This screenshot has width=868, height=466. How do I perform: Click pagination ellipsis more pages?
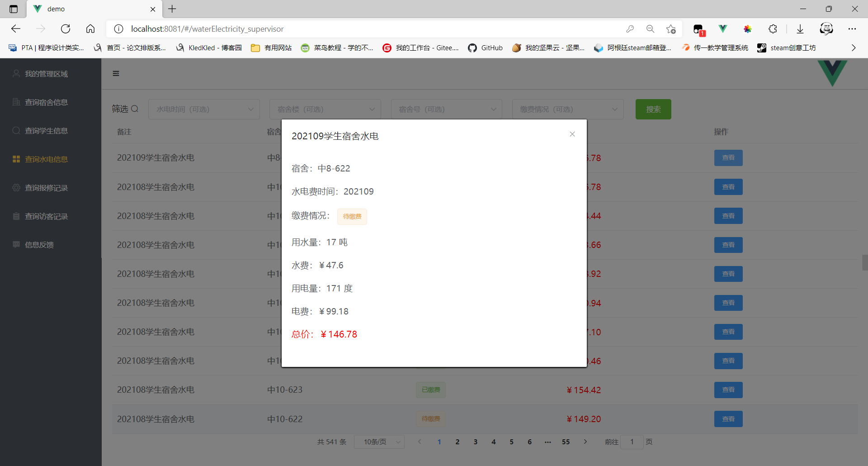[548, 442]
